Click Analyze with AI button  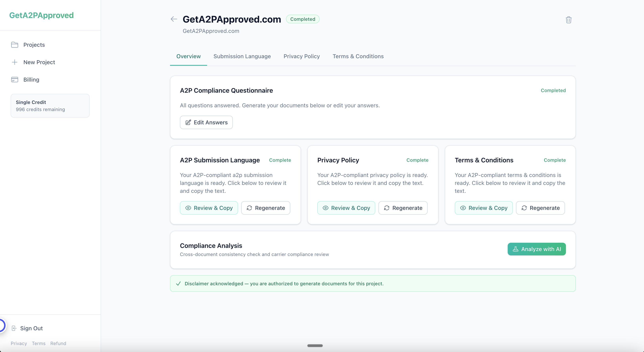click(x=536, y=249)
